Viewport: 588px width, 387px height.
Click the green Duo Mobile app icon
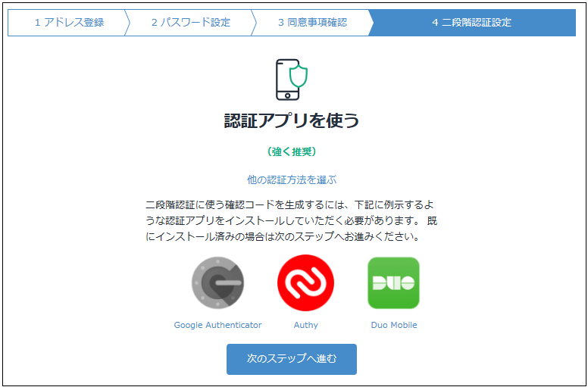pos(393,282)
